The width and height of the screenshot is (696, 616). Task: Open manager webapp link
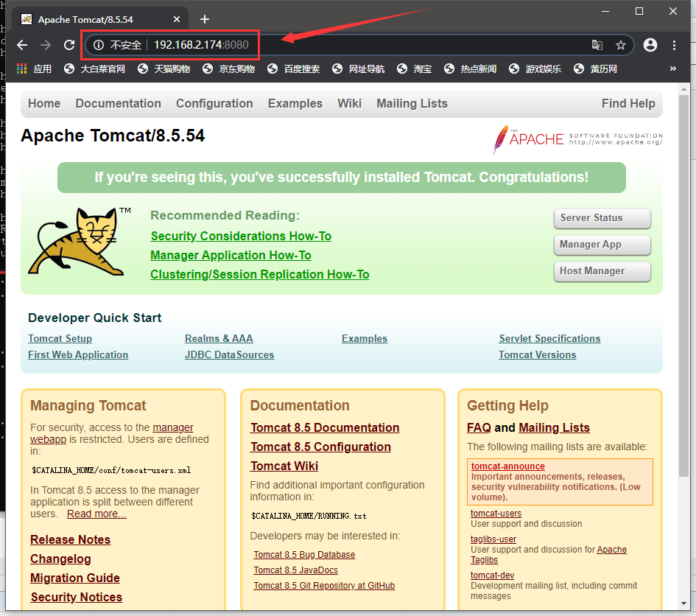112,433
